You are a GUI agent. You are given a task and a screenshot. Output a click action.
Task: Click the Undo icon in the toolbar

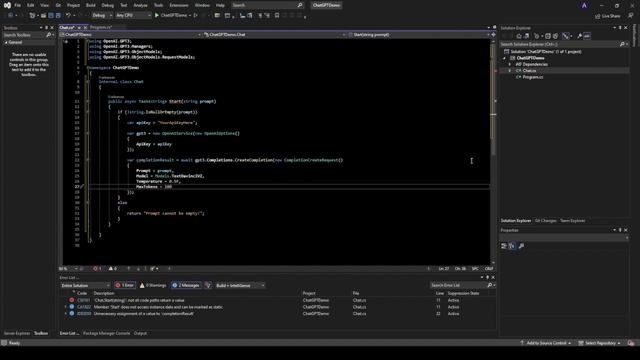click(x=68, y=15)
